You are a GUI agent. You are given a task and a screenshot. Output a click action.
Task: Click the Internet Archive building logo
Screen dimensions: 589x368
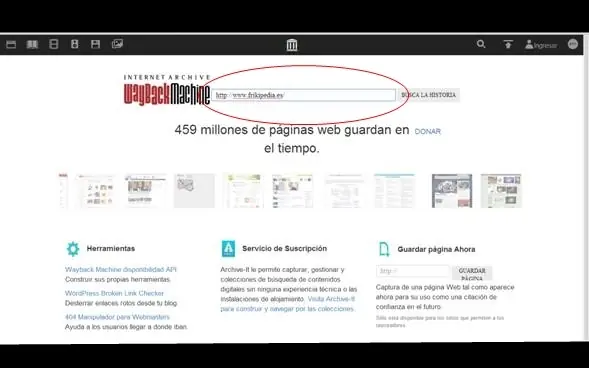292,45
